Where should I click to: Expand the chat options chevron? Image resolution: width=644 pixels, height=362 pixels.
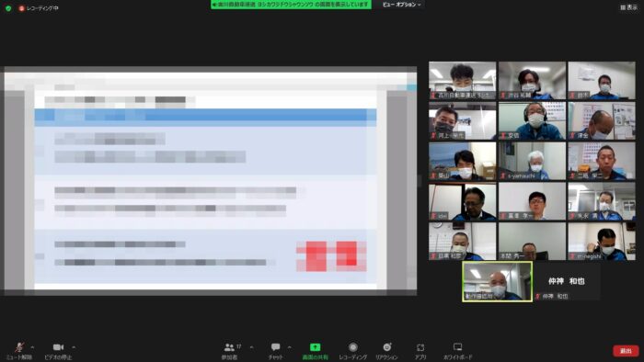pyautogui.click(x=289, y=347)
